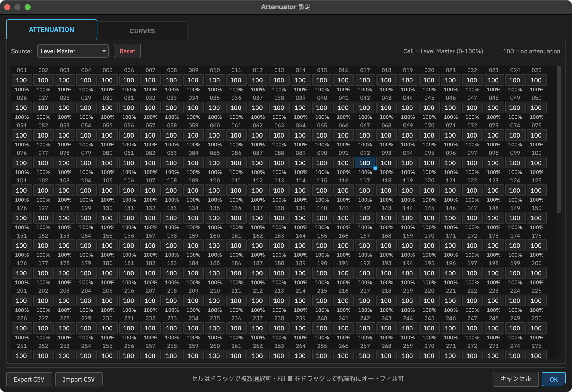The image size is (572, 392).
Task: Select the value cell for channel 275
Action: [537, 355]
